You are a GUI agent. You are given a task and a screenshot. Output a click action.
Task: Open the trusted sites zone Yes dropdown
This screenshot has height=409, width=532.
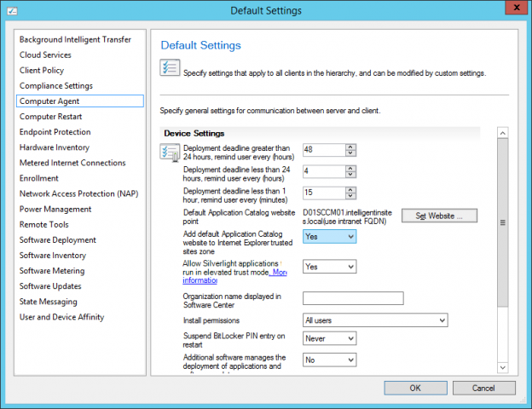[329, 236]
